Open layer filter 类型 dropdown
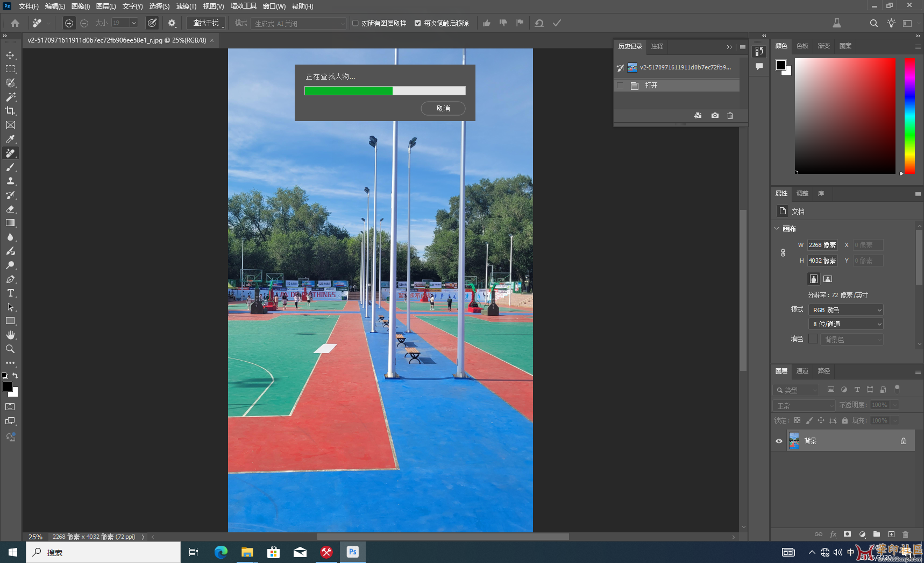This screenshot has height=563, width=924. [795, 390]
